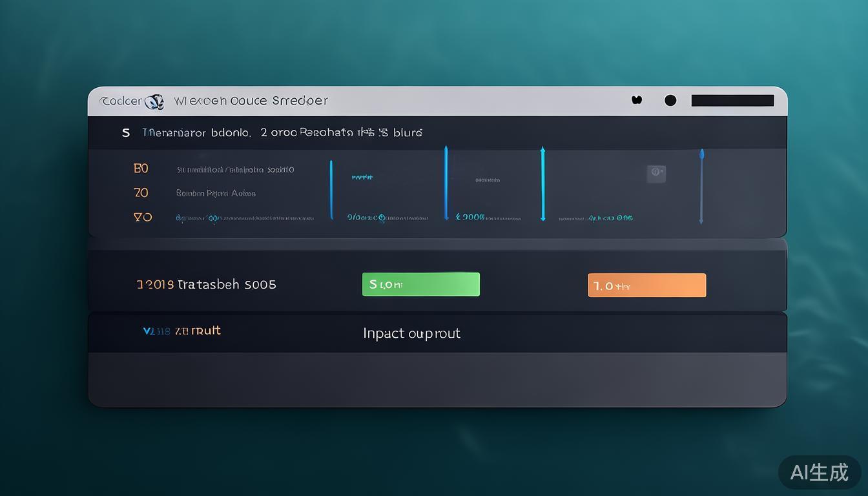Click the second blue vertical slider line
This screenshot has height=496, width=868.
(446, 183)
